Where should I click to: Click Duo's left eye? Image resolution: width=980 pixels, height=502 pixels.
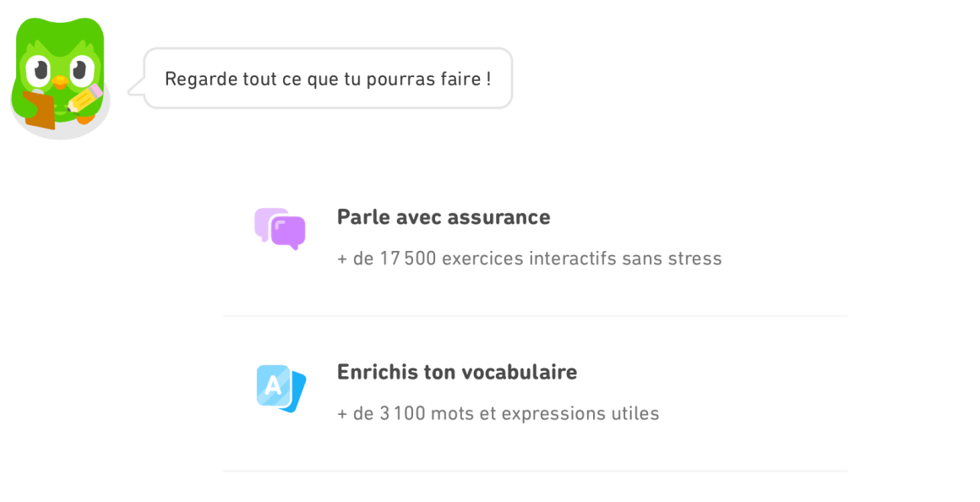[39, 70]
